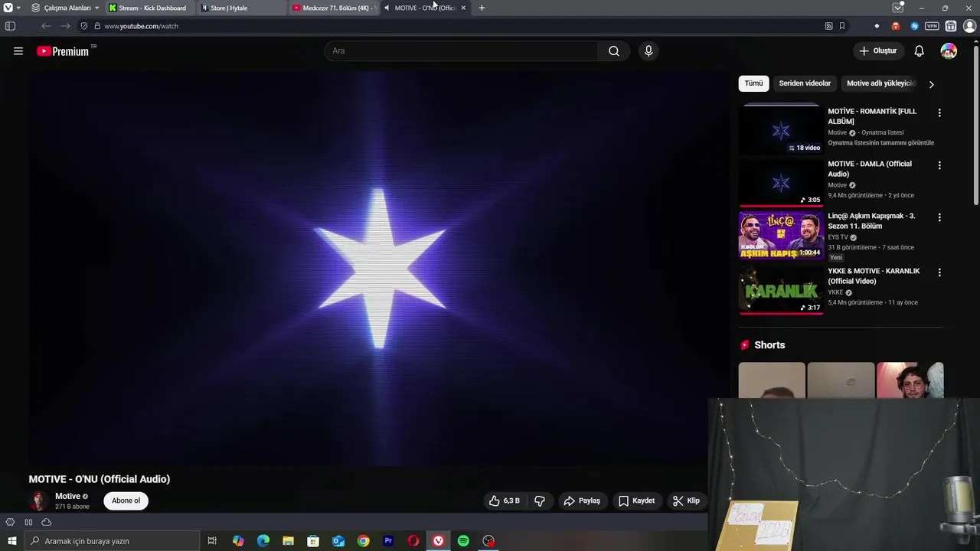The height and width of the screenshot is (551, 980).
Task: Open options for KARANLIK video
Action: point(939,272)
